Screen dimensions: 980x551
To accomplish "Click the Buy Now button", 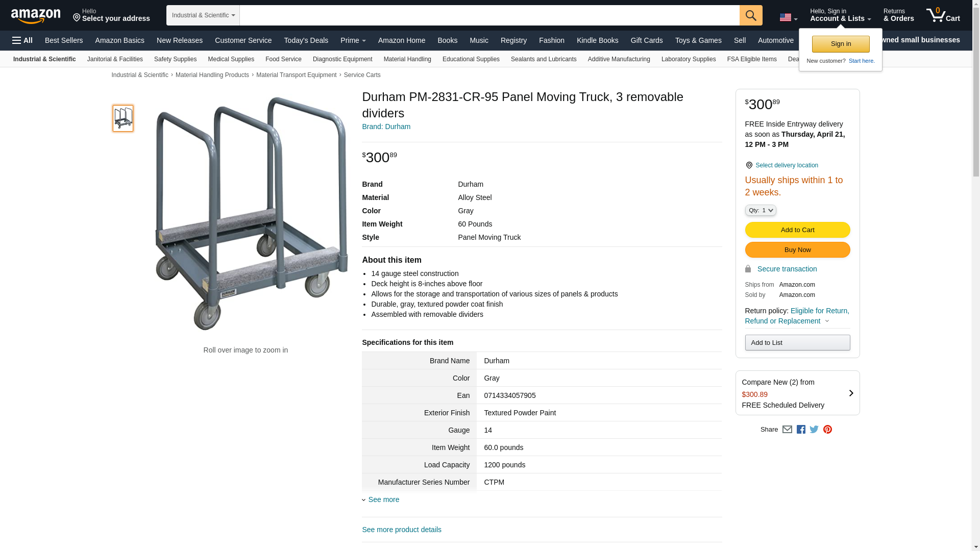I will pyautogui.click(x=797, y=250).
